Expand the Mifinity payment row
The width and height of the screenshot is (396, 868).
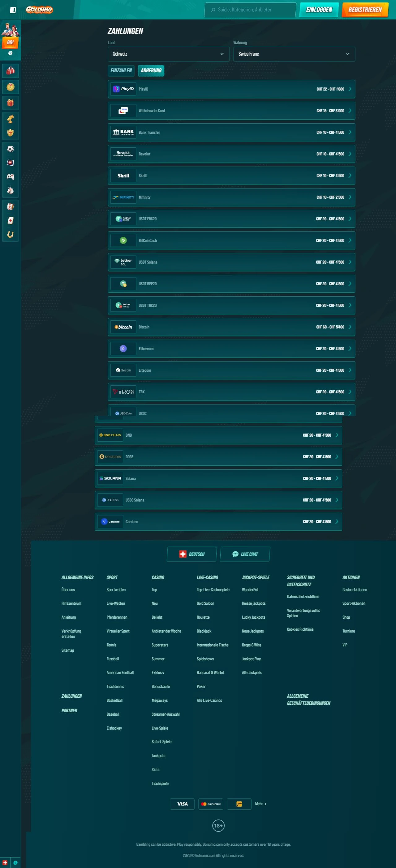tap(231, 197)
